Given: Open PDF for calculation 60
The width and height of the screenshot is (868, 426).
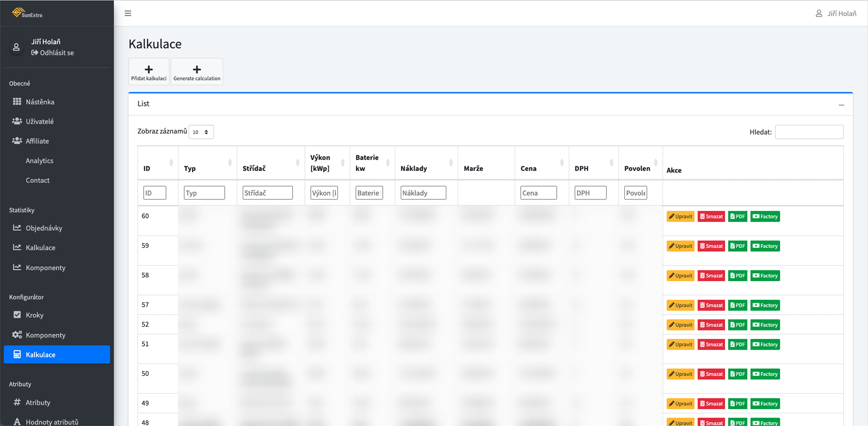Looking at the screenshot, I should click(x=737, y=216).
